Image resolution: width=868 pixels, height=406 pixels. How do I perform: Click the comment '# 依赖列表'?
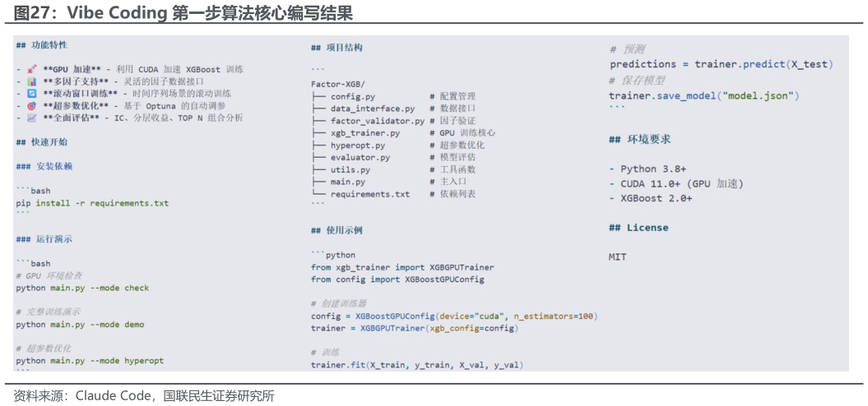pyautogui.click(x=453, y=194)
